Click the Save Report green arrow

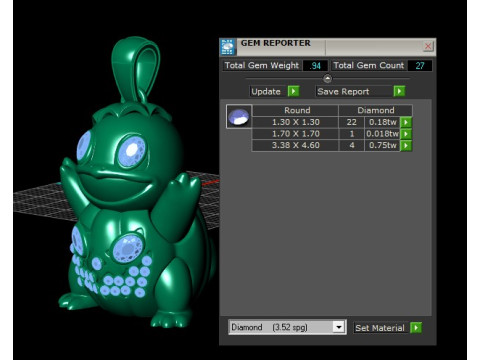[x=399, y=91]
